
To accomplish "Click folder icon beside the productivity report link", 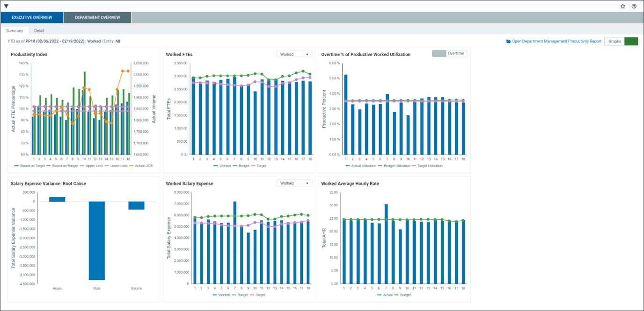I will (x=509, y=41).
